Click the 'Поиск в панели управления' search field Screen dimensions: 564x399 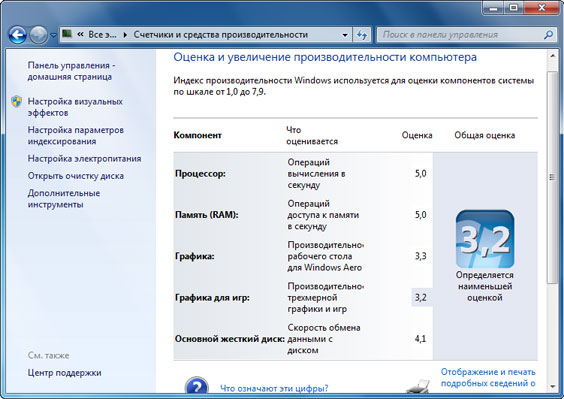tap(459, 35)
